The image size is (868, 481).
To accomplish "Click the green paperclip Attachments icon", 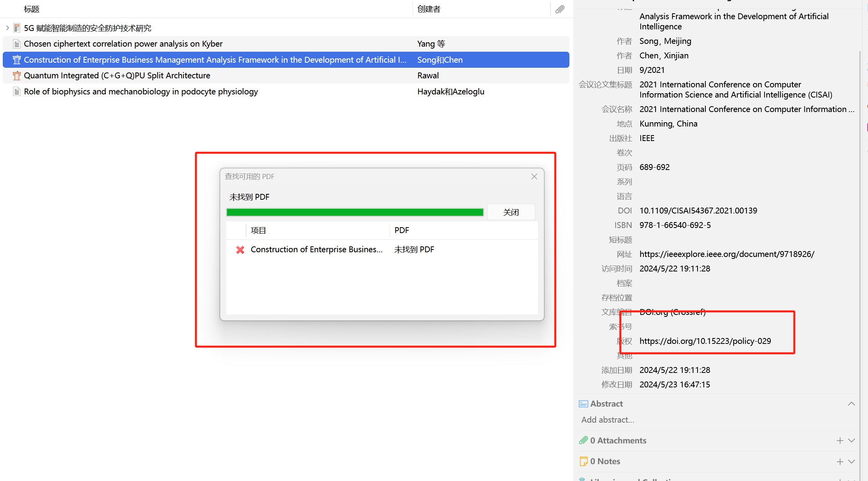I will tap(583, 441).
